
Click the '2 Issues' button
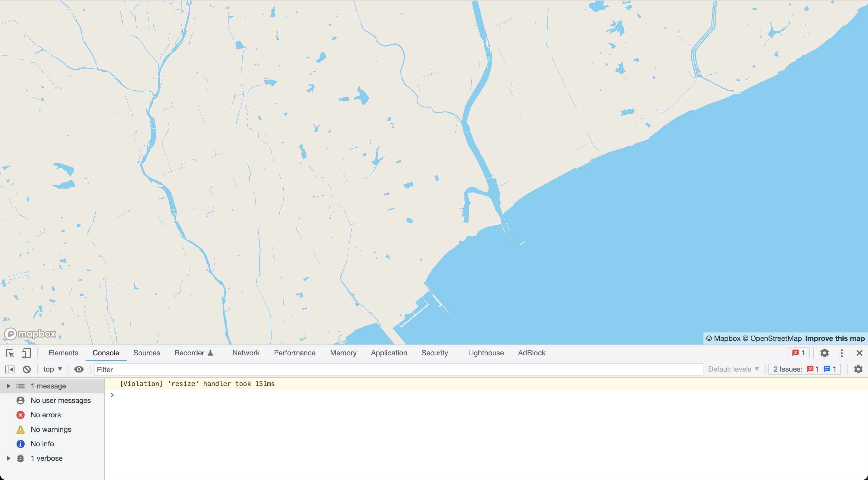pos(804,369)
